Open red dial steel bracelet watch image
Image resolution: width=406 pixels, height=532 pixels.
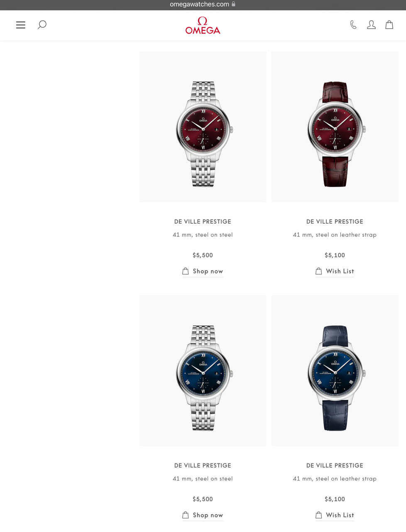(203, 127)
